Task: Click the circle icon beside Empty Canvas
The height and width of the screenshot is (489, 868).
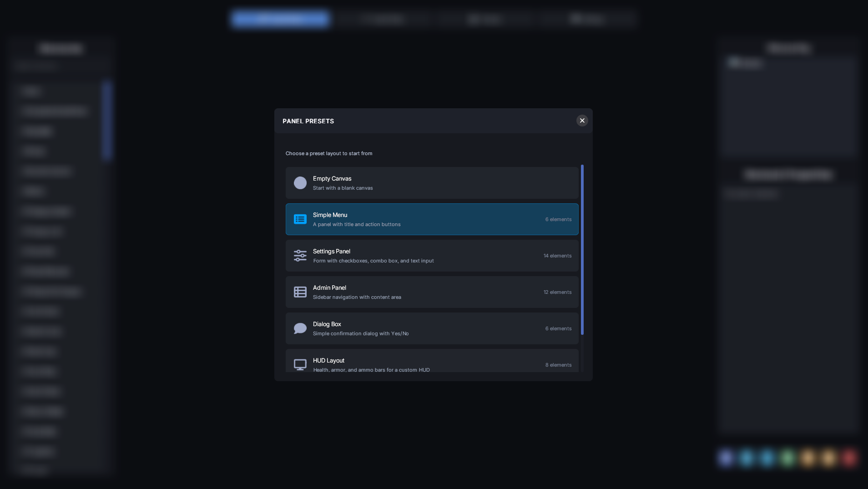Action: pos(300,182)
